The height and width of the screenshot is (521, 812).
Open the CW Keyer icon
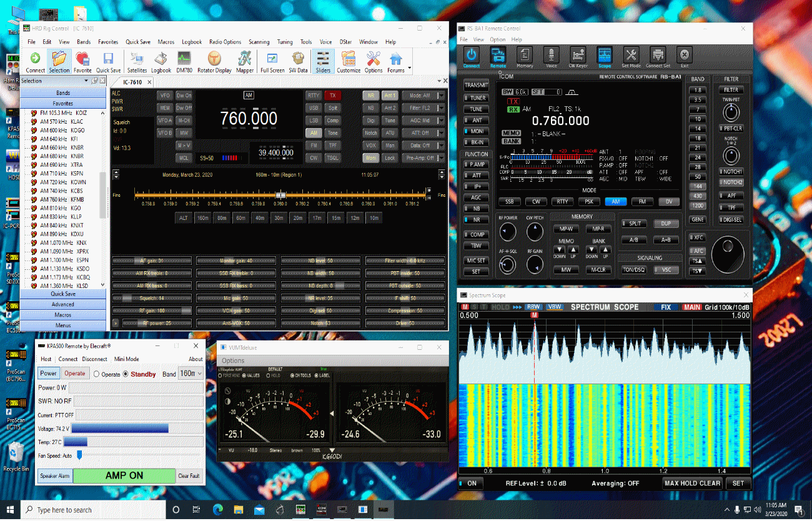[578, 57]
